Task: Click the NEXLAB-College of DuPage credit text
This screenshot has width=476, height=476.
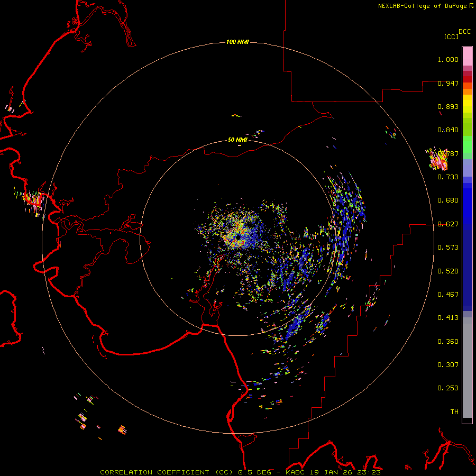Action: [x=423, y=6]
